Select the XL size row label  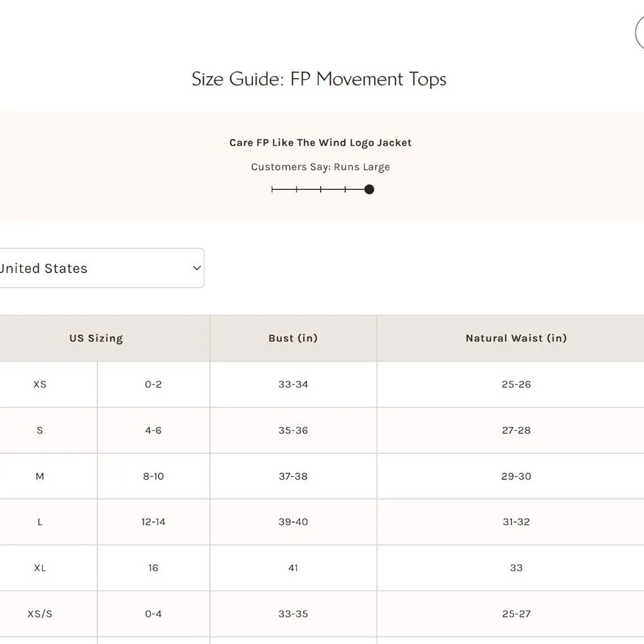[40, 568]
